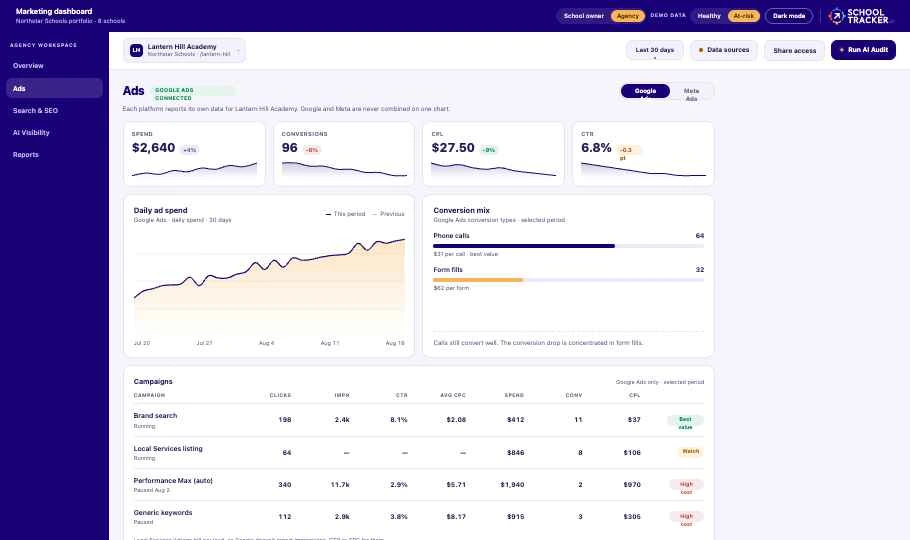The width and height of the screenshot is (910, 540).
Task: Expand the school selector chevron
Action: pyautogui.click(x=238, y=51)
